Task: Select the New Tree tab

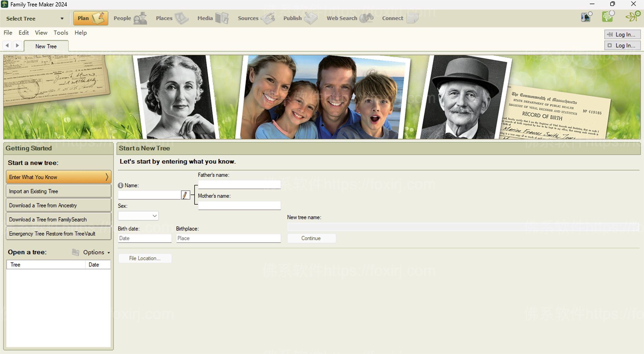Action: coord(46,46)
